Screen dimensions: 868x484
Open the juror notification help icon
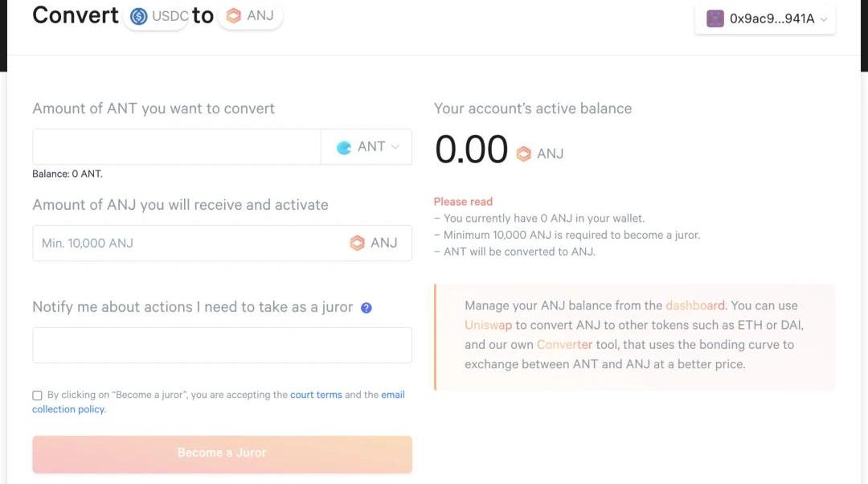coord(366,308)
